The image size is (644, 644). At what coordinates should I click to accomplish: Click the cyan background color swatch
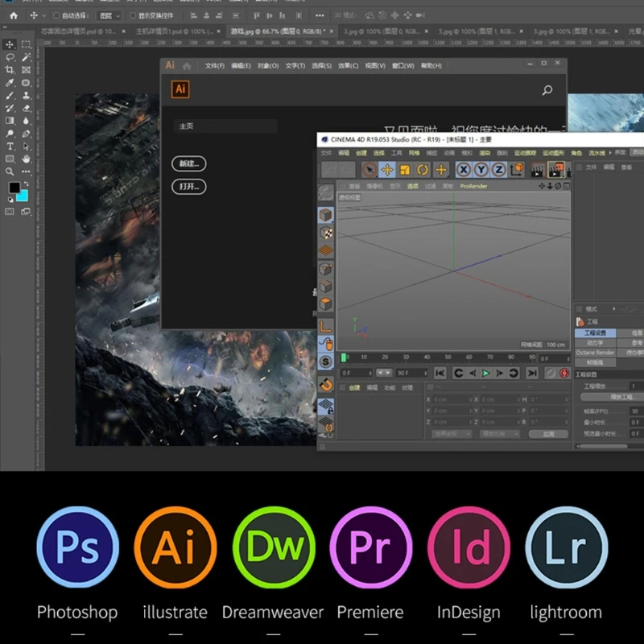click(21, 196)
